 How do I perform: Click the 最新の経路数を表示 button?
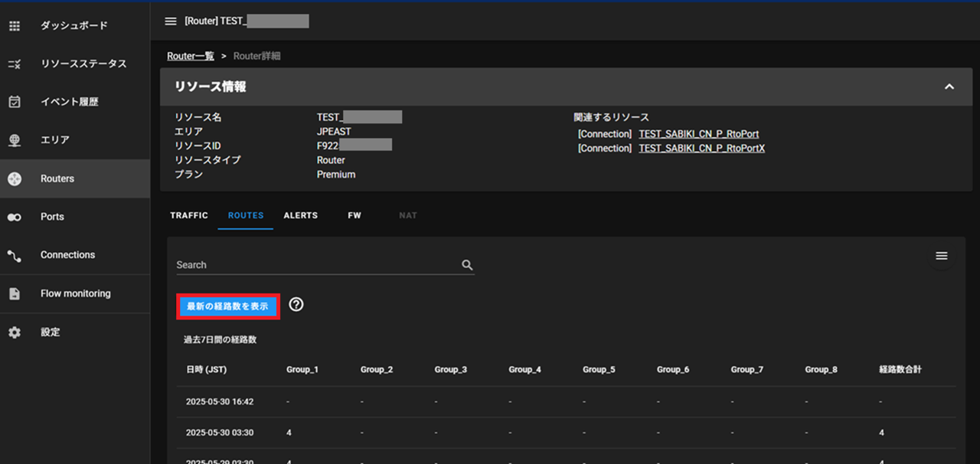[227, 306]
